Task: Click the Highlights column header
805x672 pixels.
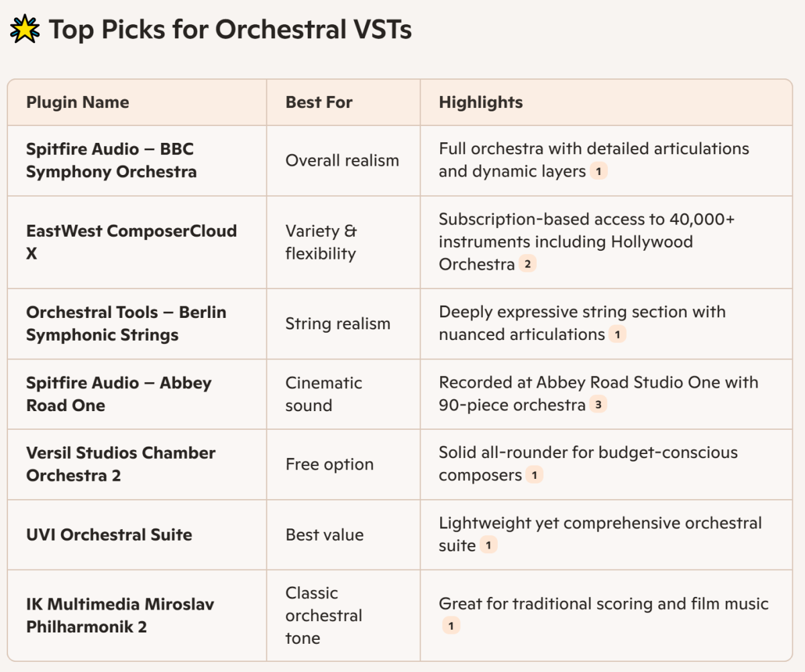Action: coord(481,103)
